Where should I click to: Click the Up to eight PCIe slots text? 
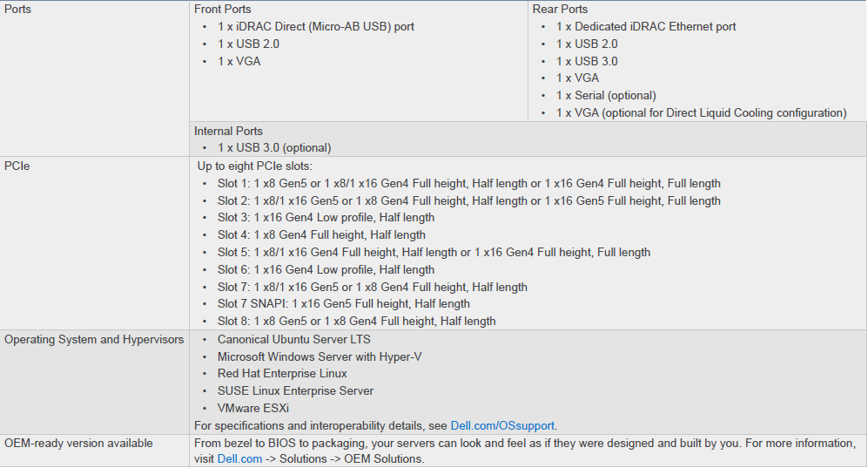[x=254, y=166]
